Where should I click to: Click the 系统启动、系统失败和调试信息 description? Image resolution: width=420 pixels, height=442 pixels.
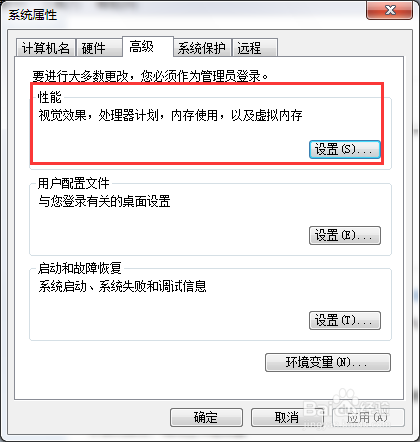tap(122, 286)
